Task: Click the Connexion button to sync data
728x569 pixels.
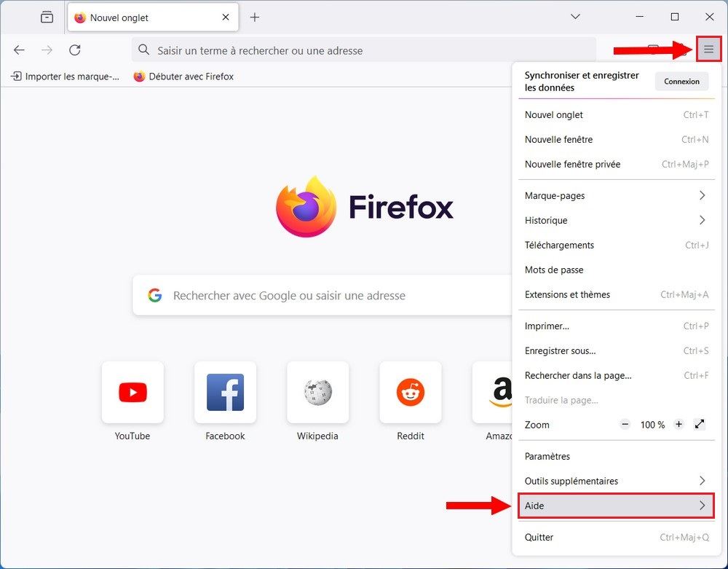Action: tap(681, 82)
